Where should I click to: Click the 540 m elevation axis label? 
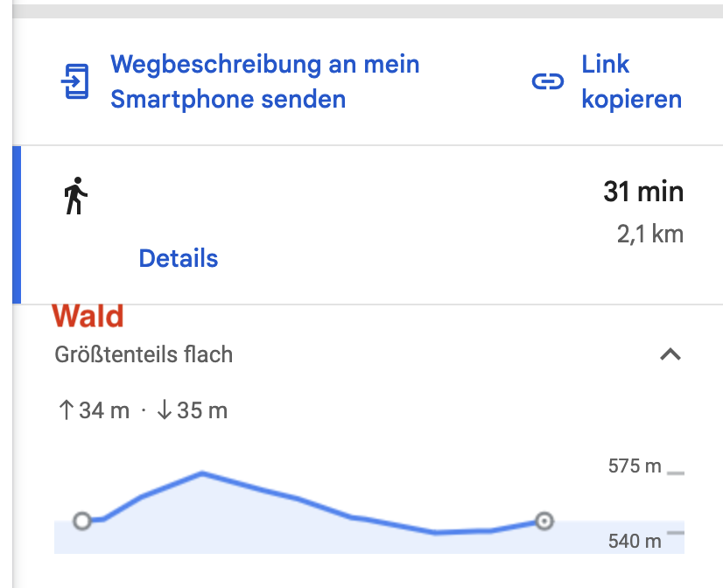click(635, 542)
